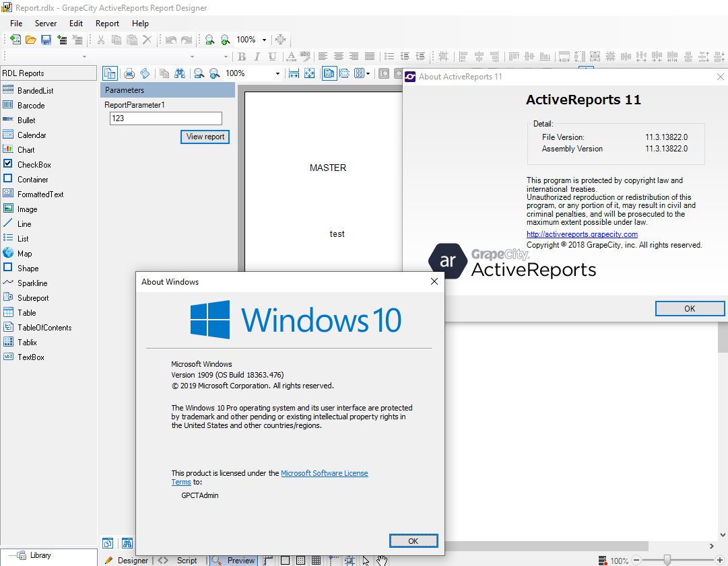This screenshot has width=728, height=566.
Task: Switch to the Preview tab
Action: 234,561
